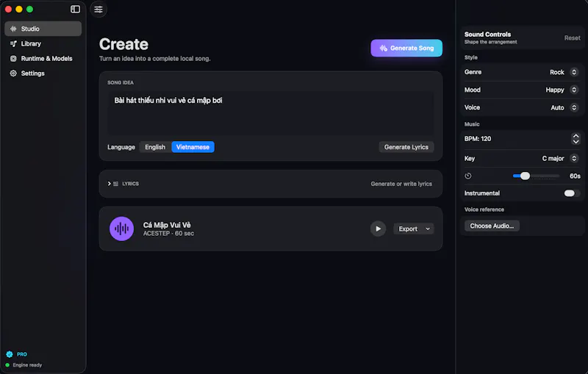Toggle the Instrumental switch

coord(572,193)
